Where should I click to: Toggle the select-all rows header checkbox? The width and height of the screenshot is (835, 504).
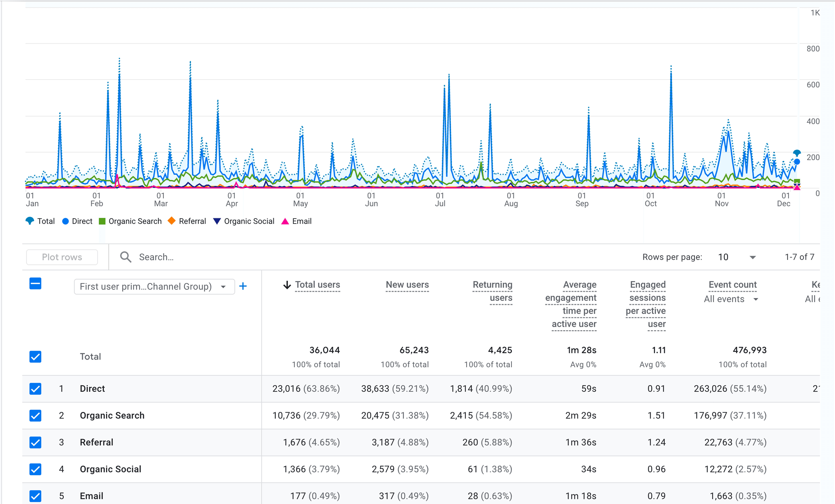[x=35, y=283]
